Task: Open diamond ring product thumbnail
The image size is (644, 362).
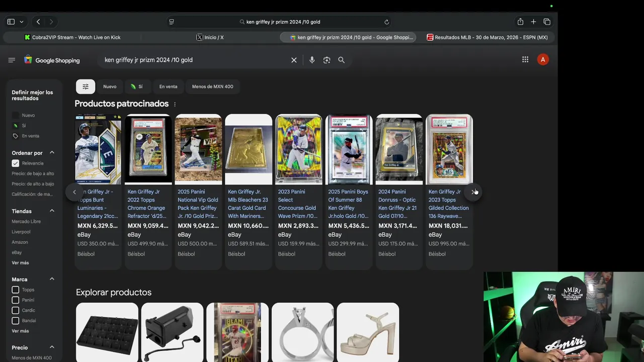Action: [303, 332]
